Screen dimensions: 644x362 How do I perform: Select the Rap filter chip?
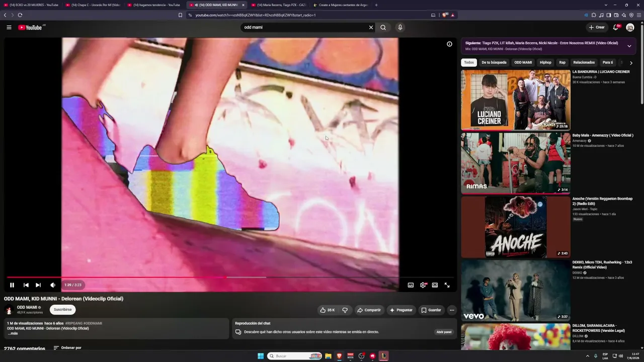click(562, 62)
